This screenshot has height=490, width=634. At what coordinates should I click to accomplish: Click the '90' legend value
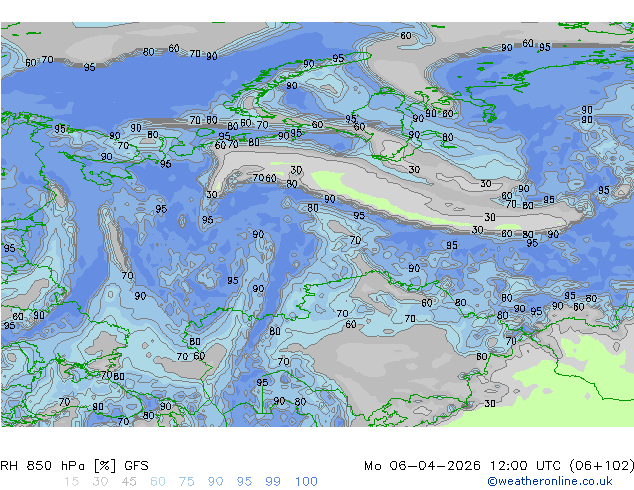click(x=215, y=482)
